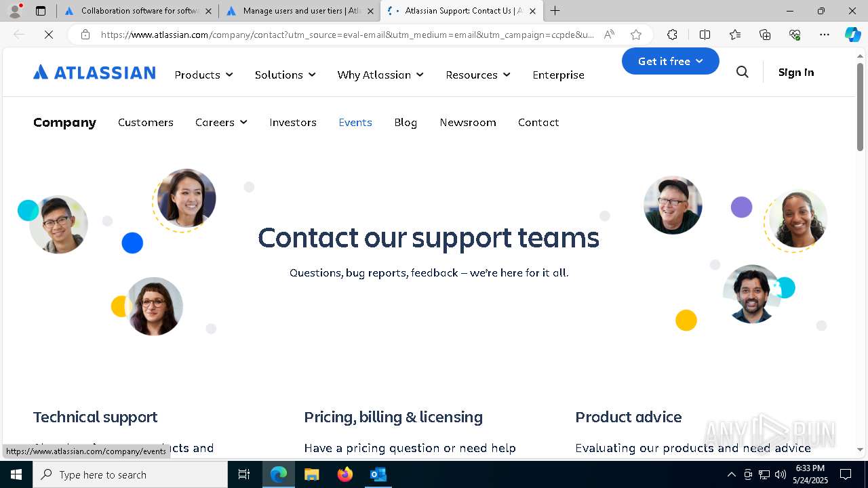The height and width of the screenshot is (488, 868).
Task: Open Task View on taskbar
Action: 244,474
